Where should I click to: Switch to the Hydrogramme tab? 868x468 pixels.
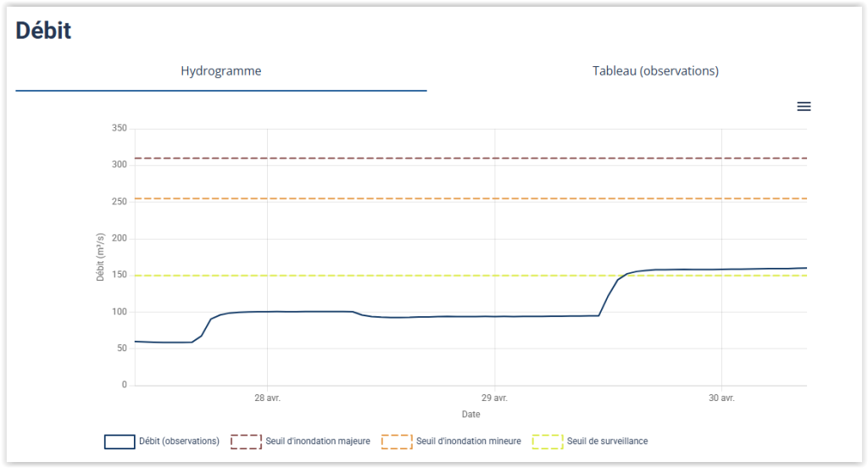coord(221,71)
